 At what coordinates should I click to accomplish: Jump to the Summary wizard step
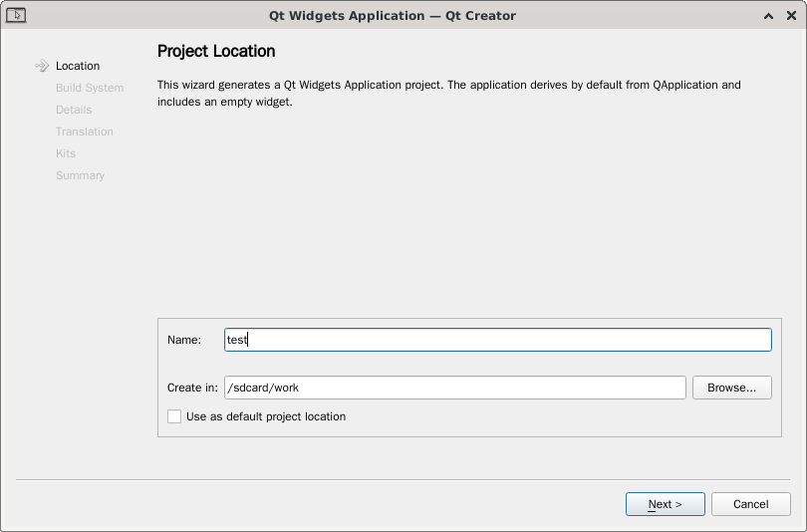click(80, 175)
